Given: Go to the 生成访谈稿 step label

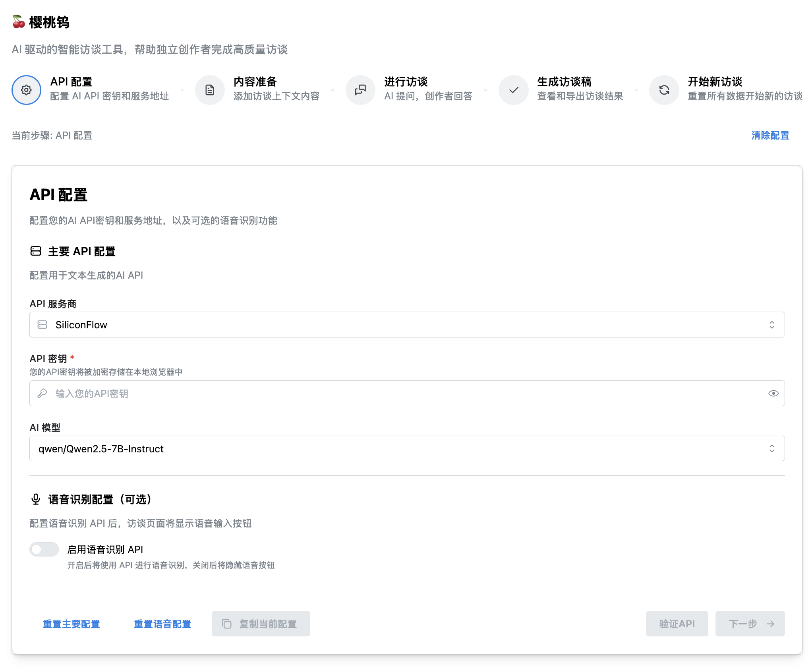Looking at the screenshot, I should pos(565,82).
